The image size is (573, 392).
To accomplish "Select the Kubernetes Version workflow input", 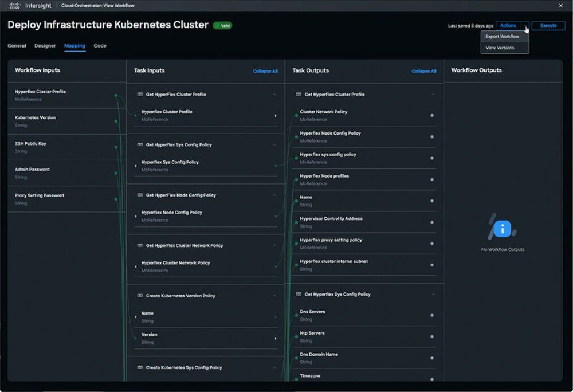I will (x=66, y=121).
